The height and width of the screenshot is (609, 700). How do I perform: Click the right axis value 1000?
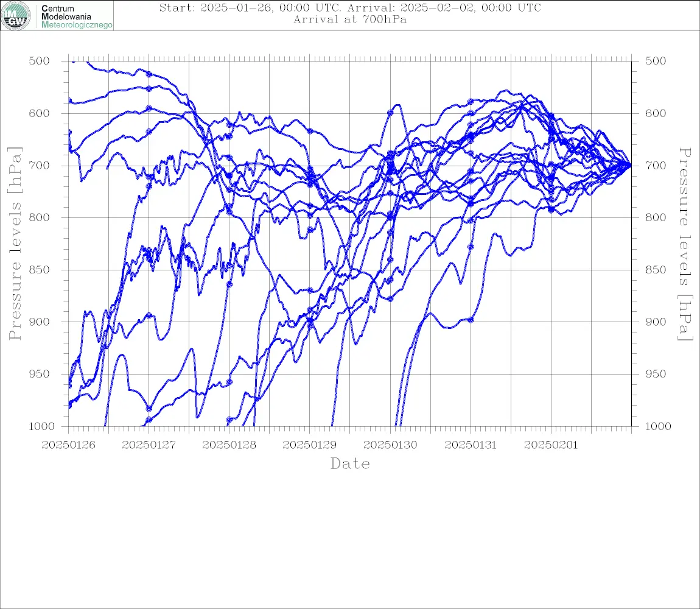click(x=658, y=426)
